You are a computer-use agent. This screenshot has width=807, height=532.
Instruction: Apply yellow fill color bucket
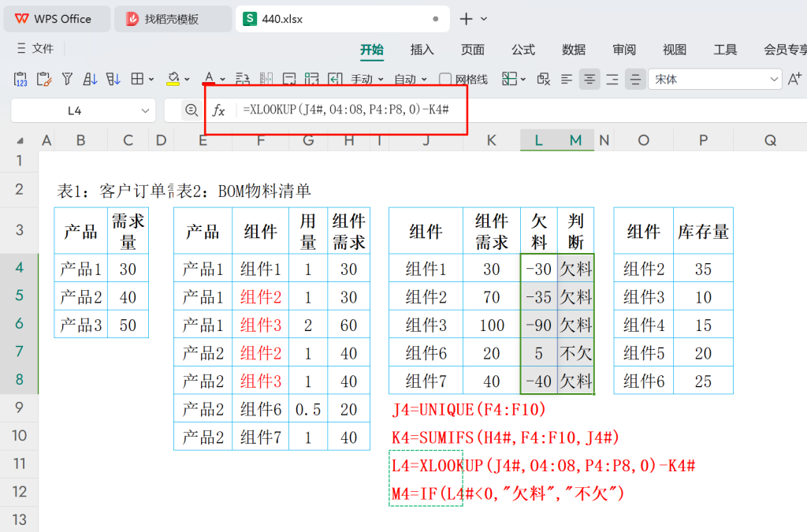(x=173, y=79)
